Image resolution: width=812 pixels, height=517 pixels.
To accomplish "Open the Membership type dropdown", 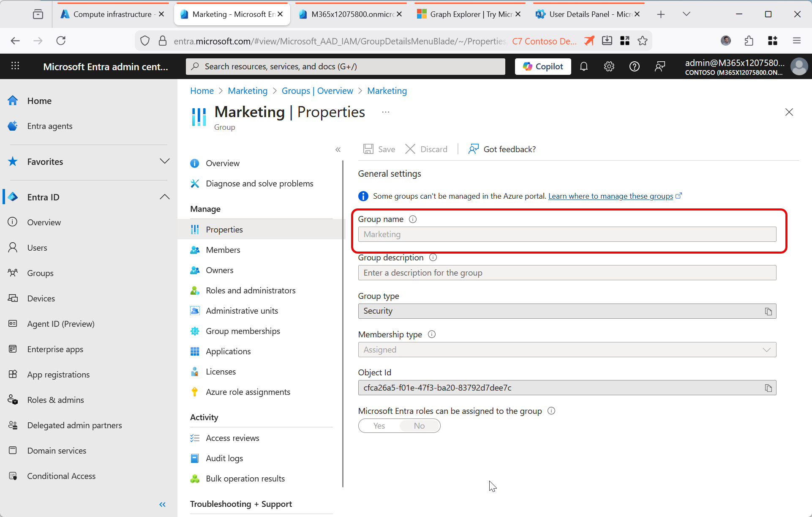I will coord(567,350).
